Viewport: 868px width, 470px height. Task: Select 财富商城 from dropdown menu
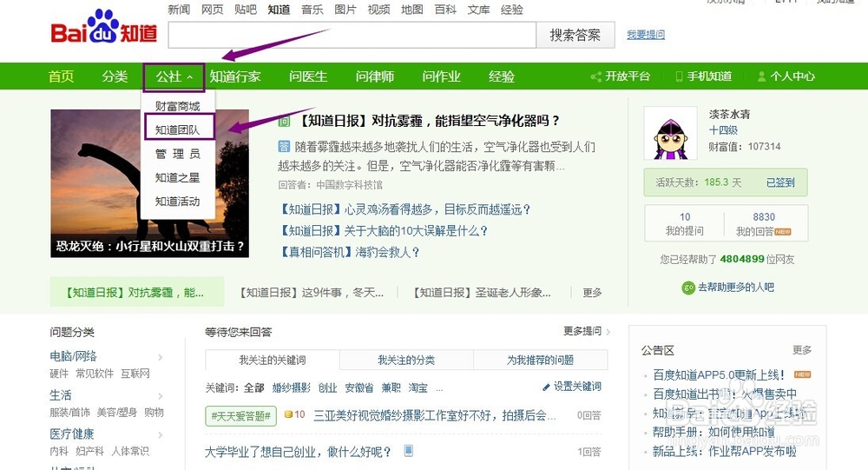click(177, 106)
